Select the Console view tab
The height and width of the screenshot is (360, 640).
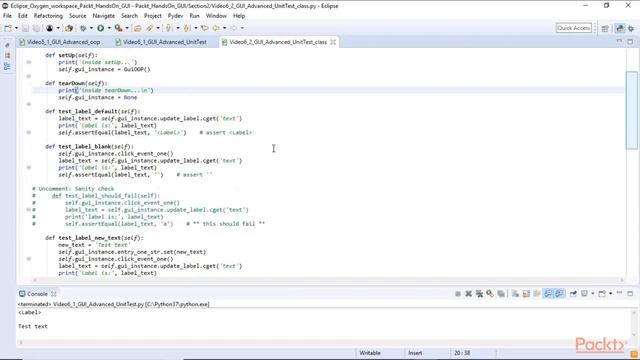(37, 294)
